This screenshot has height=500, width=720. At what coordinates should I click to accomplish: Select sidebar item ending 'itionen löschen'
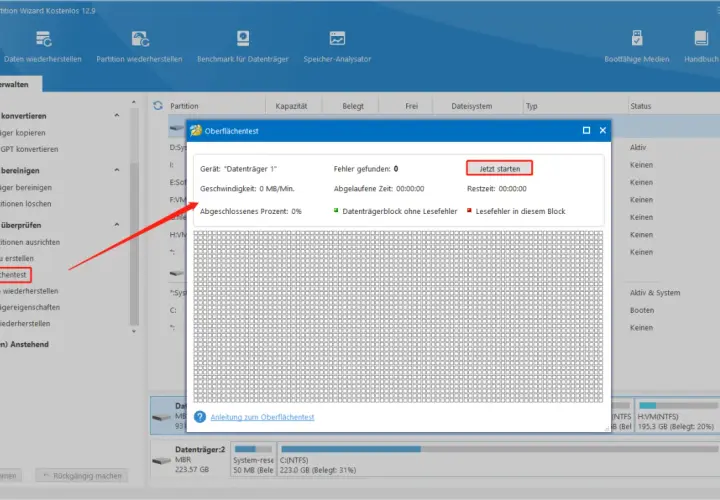[x=25, y=203]
